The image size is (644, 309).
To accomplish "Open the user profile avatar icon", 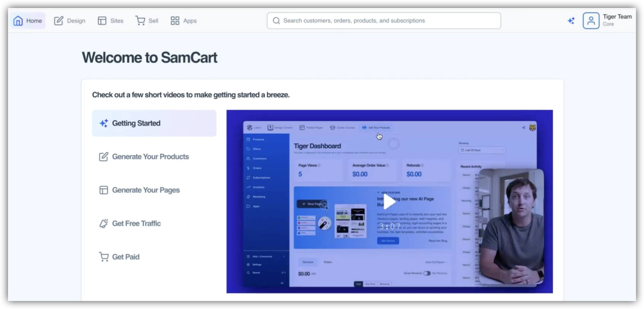I will coord(591,21).
